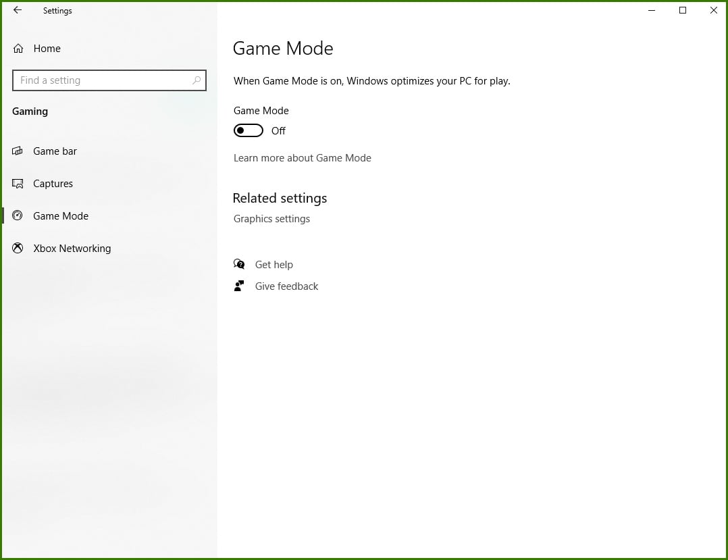Click the search magnifier icon
This screenshot has height=560, width=728.
[x=197, y=80]
